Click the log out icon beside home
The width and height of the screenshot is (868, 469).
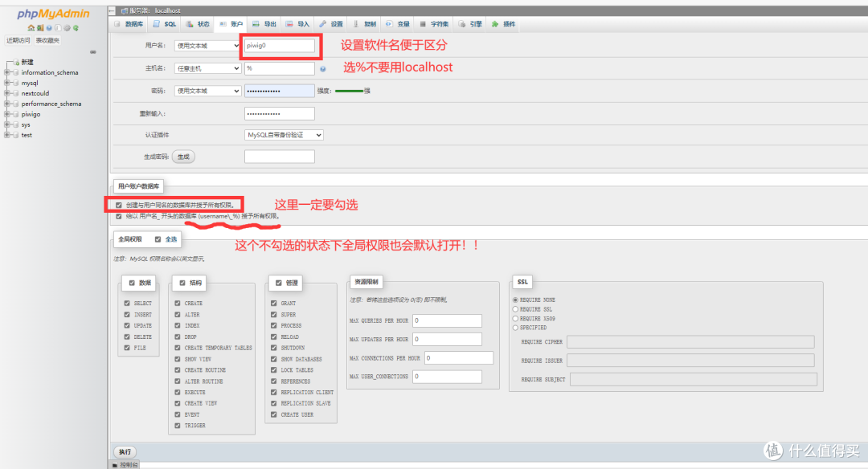pos(40,27)
